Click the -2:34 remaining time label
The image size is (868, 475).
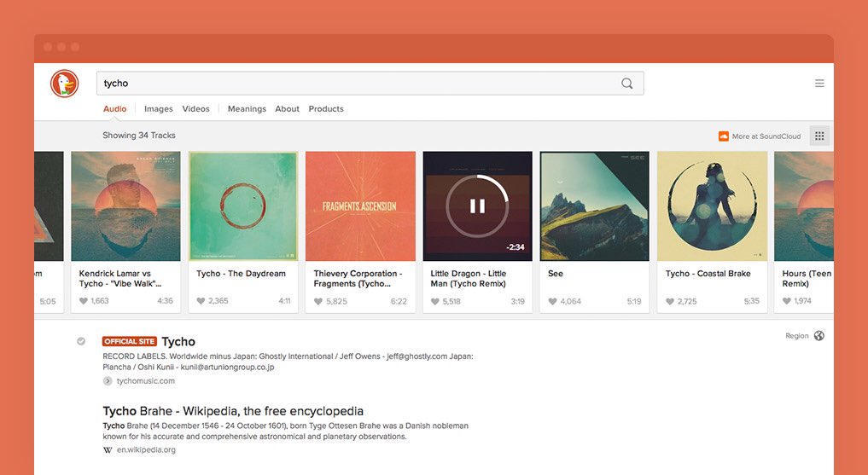coord(515,247)
